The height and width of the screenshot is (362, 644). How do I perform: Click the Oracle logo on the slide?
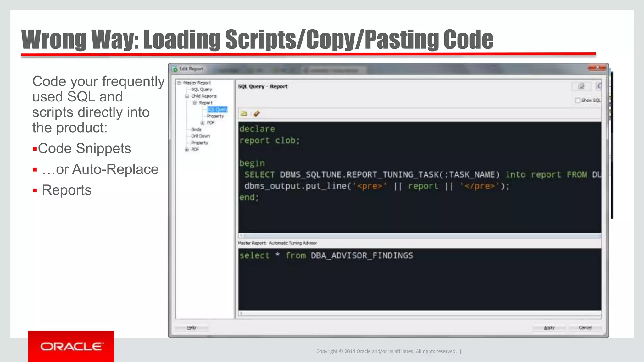(71, 346)
